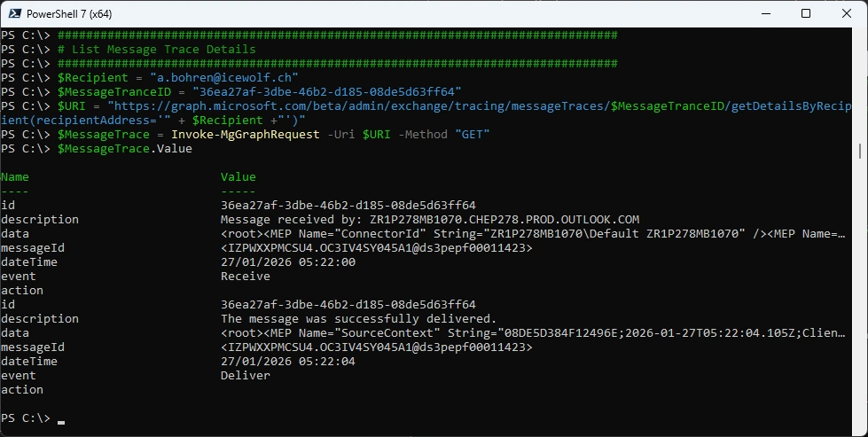The height and width of the screenshot is (437, 868).
Task: Click "The message was successfully delivered." description
Action: 358,319
